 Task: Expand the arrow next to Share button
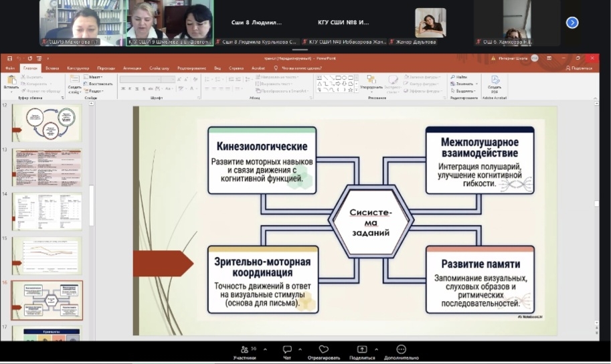click(376, 349)
